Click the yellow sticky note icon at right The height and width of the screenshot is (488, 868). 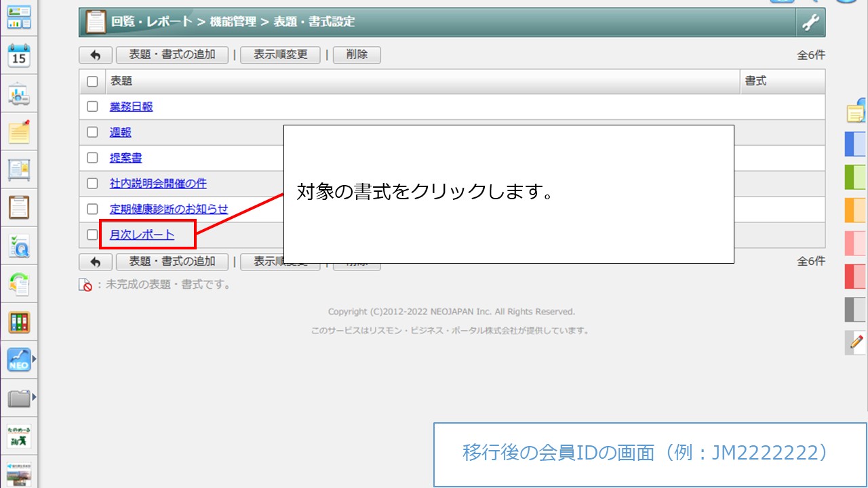[857, 111]
